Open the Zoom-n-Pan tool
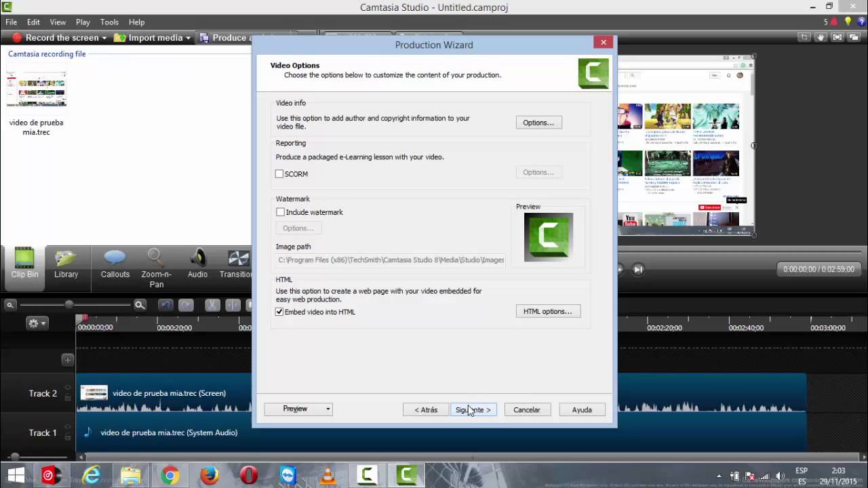This screenshot has height=488, width=868. 156,268
